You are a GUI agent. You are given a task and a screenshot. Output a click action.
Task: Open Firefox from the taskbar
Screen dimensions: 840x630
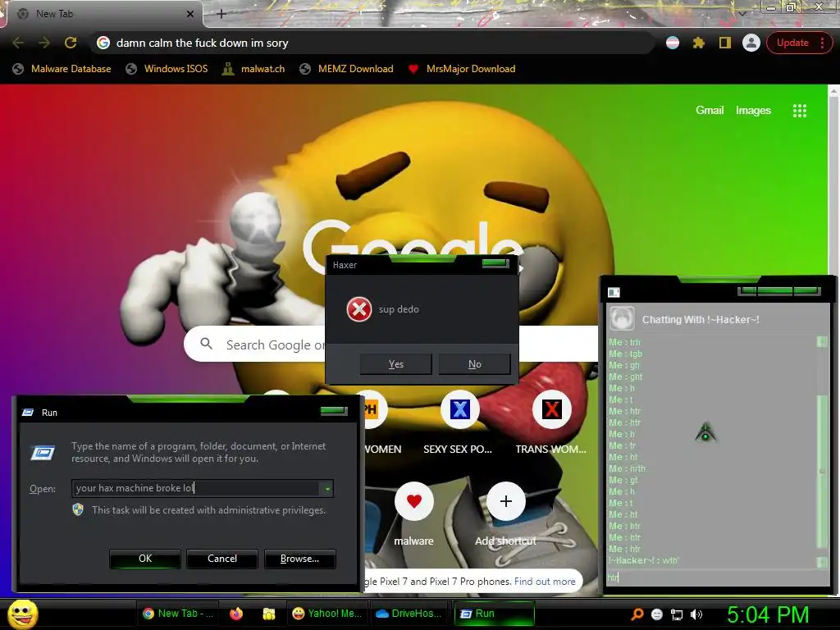[x=235, y=614]
